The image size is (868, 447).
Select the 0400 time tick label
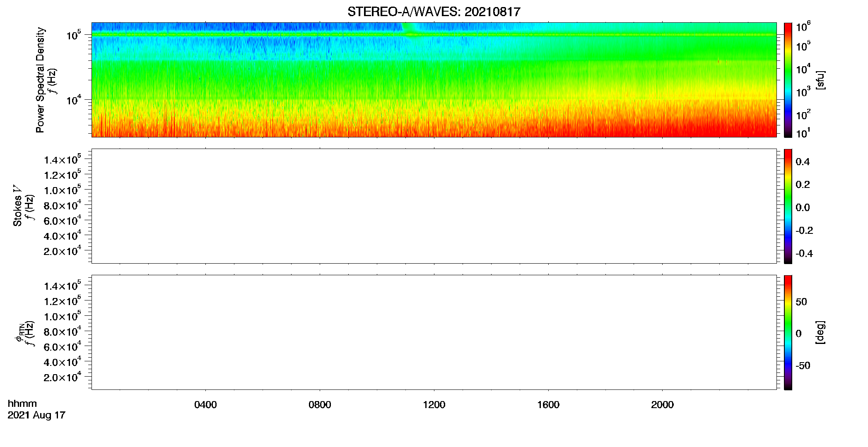(205, 405)
